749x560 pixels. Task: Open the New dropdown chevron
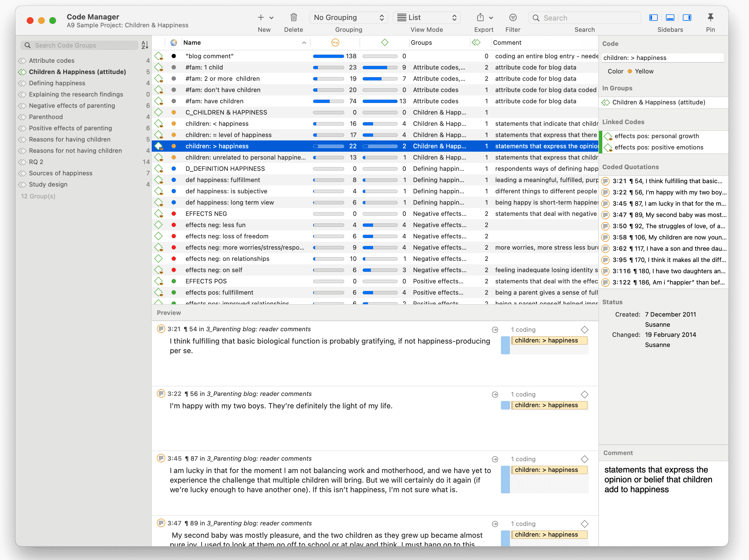pos(271,18)
